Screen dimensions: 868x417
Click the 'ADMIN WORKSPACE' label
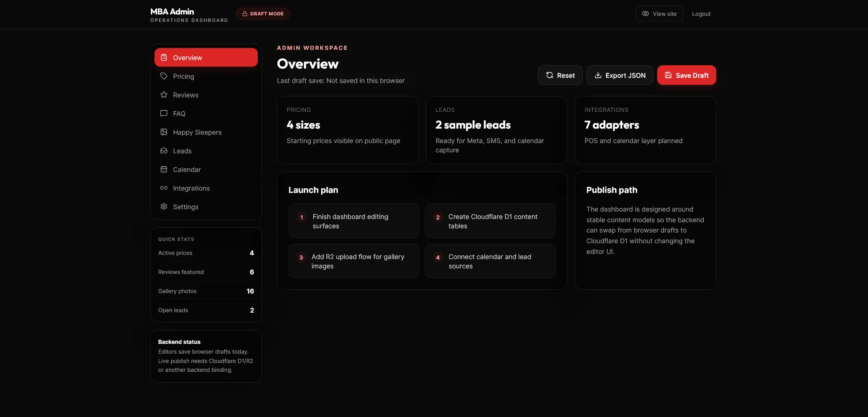[x=312, y=48]
